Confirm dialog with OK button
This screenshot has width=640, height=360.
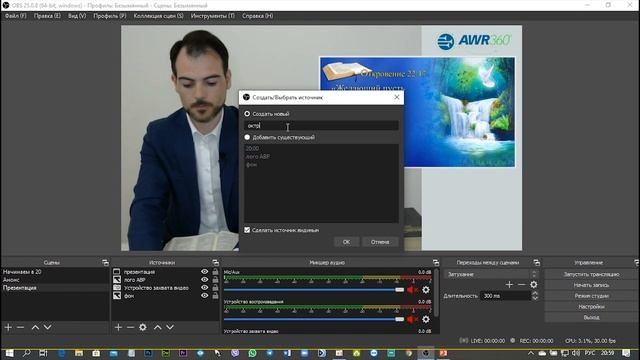tap(347, 242)
